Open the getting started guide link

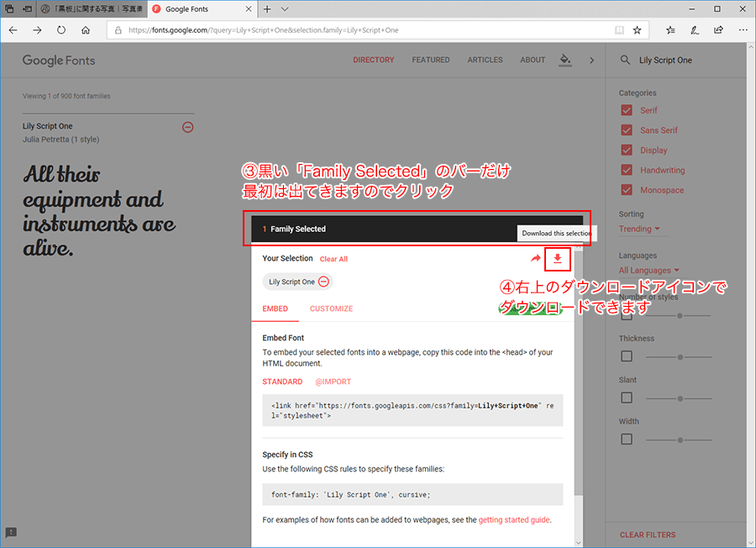point(514,520)
